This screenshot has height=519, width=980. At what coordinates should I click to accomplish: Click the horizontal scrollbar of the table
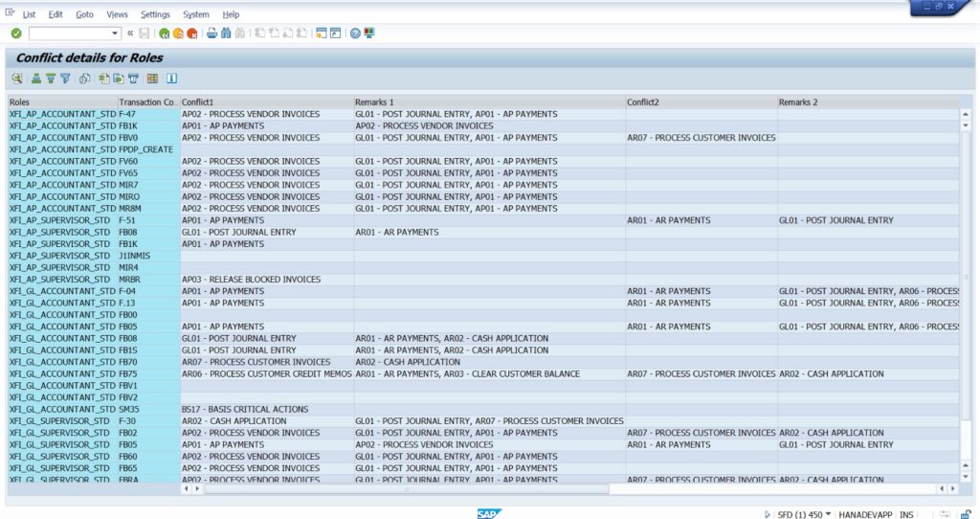402,488
